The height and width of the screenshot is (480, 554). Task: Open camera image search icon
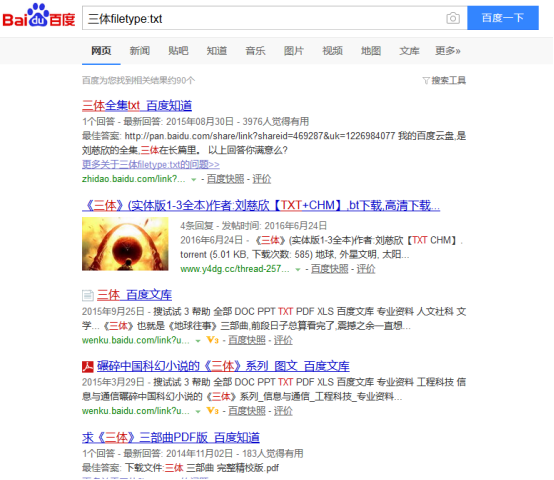tap(453, 18)
